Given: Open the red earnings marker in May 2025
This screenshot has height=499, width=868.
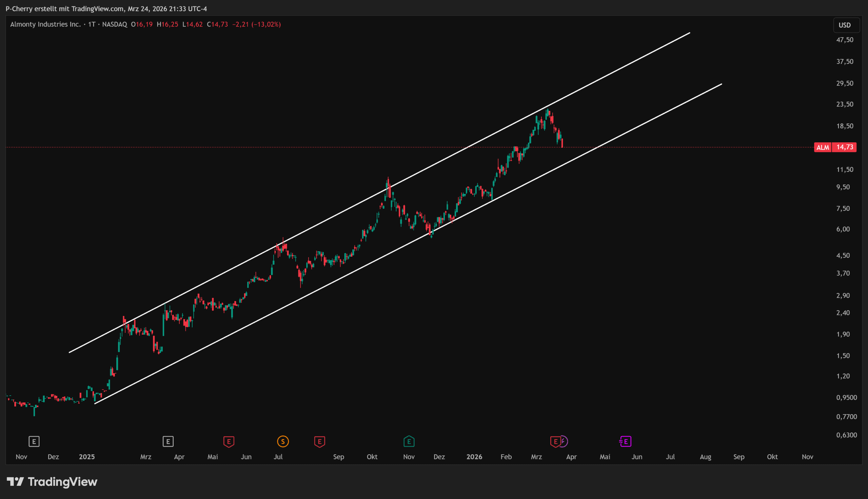Looking at the screenshot, I should [x=229, y=441].
